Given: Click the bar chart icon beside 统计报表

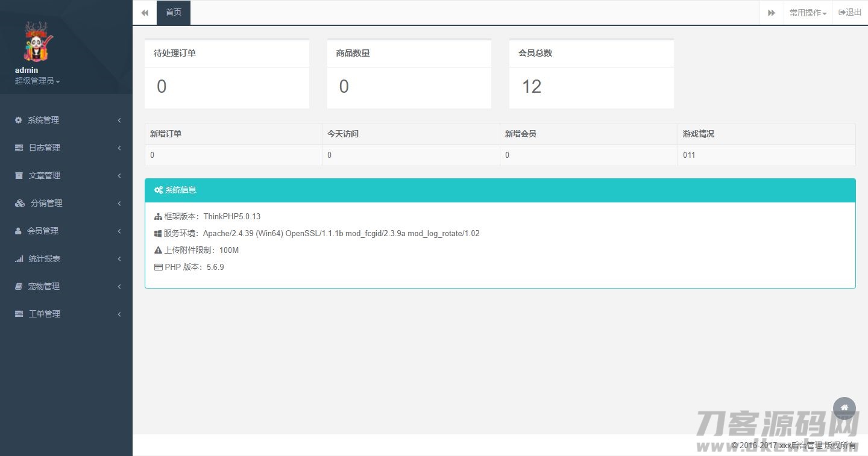Looking at the screenshot, I should tap(19, 258).
